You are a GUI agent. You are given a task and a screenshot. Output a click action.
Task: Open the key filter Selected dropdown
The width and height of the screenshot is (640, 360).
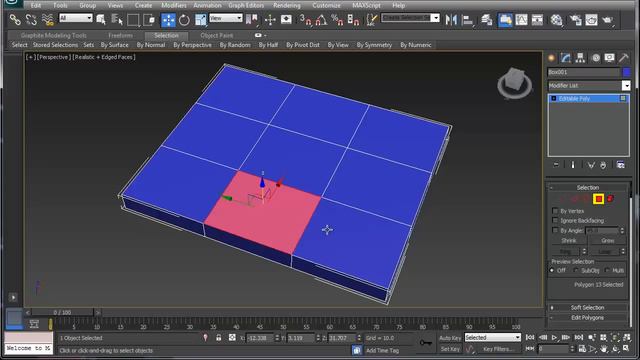493,338
